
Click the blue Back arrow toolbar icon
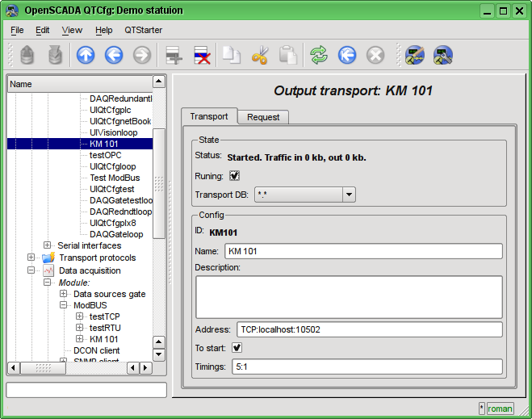[114, 55]
